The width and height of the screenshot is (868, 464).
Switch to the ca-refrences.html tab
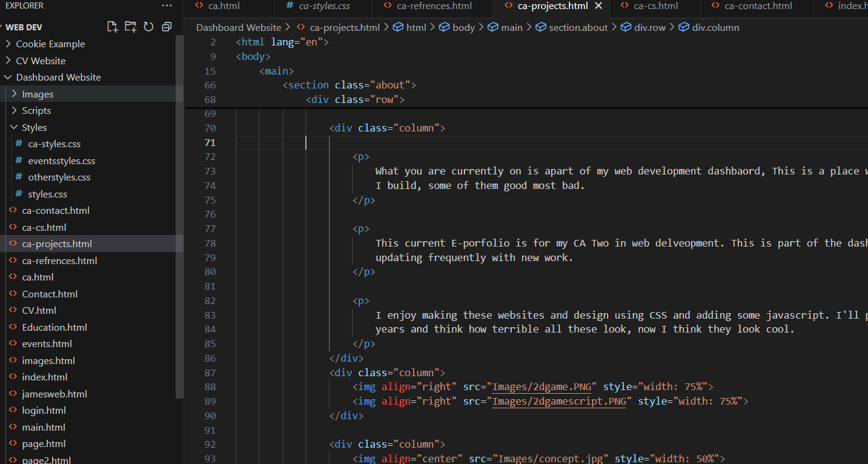(434, 6)
